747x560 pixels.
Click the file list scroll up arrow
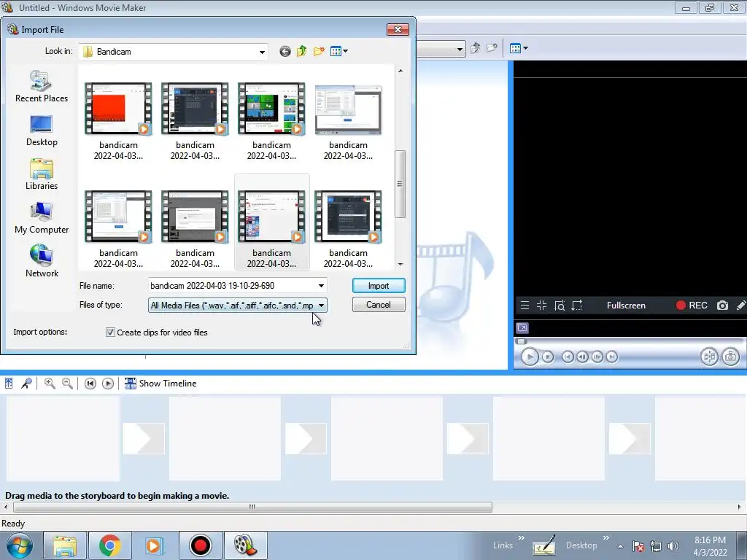tap(400, 71)
